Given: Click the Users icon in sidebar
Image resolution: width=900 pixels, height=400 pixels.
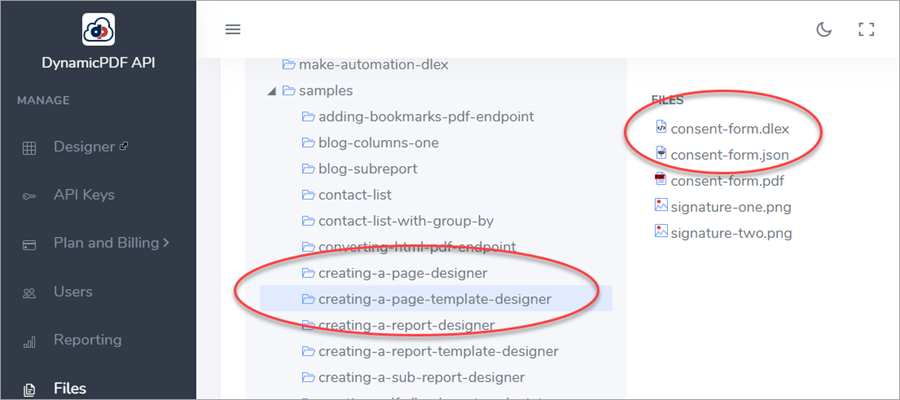Looking at the screenshot, I should [x=30, y=292].
